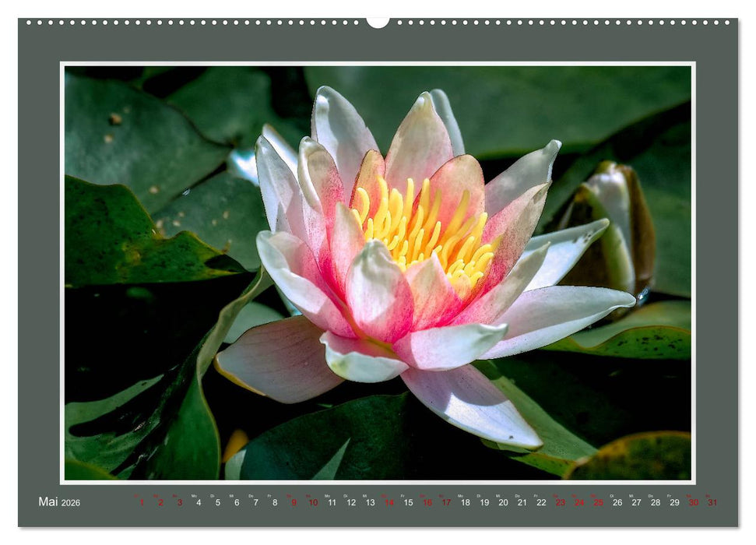
Task: Select red day 3 in the date strip
Action: [179, 503]
